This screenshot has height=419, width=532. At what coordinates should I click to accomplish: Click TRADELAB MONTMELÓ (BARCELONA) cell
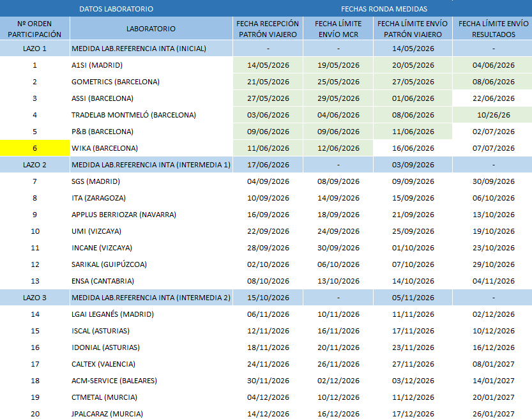coord(151,115)
